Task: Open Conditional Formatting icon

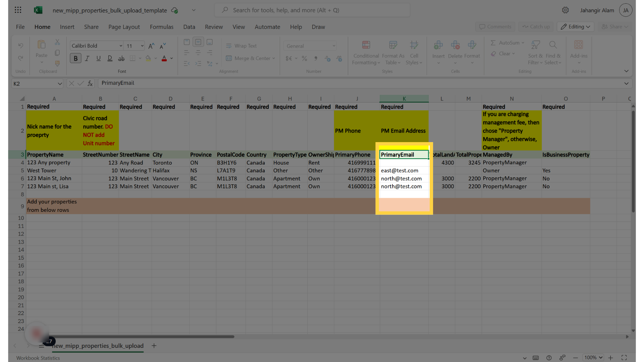Action: 366,45
